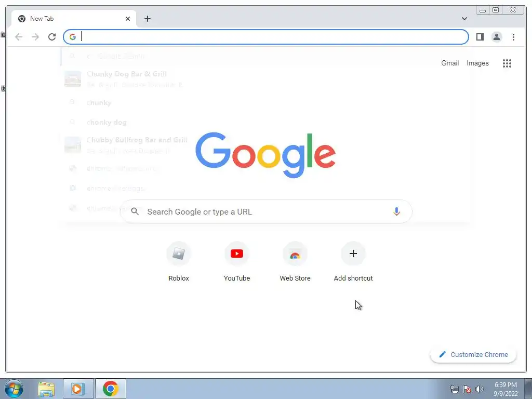
Task: Start voice search with the microphone icon
Action: [x=396, y=212]
